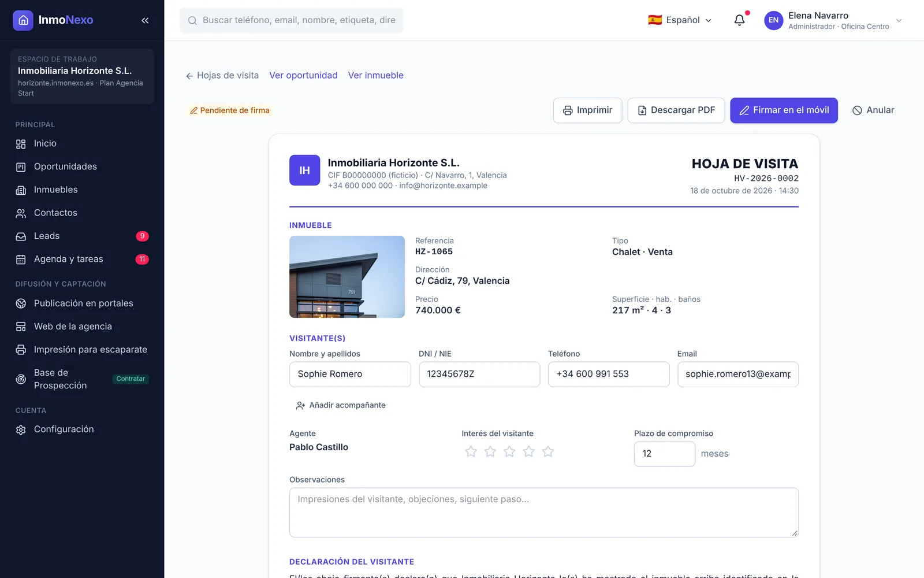Screen dimensions: 924x578
Task: Open notifications bell
Action: pyautogui.click(x=739, y=20)
